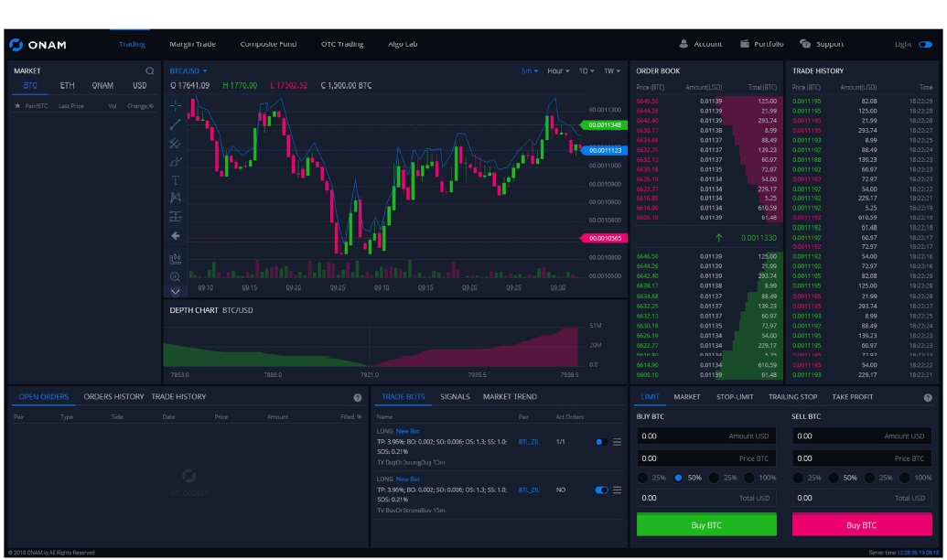Switch to Take Profit order tab
Viewport: 947px width, 560px height.
pos(852,397)
